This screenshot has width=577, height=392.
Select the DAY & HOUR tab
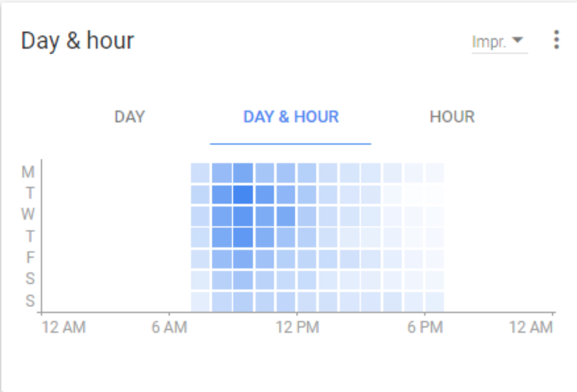[x=291, y=117]
